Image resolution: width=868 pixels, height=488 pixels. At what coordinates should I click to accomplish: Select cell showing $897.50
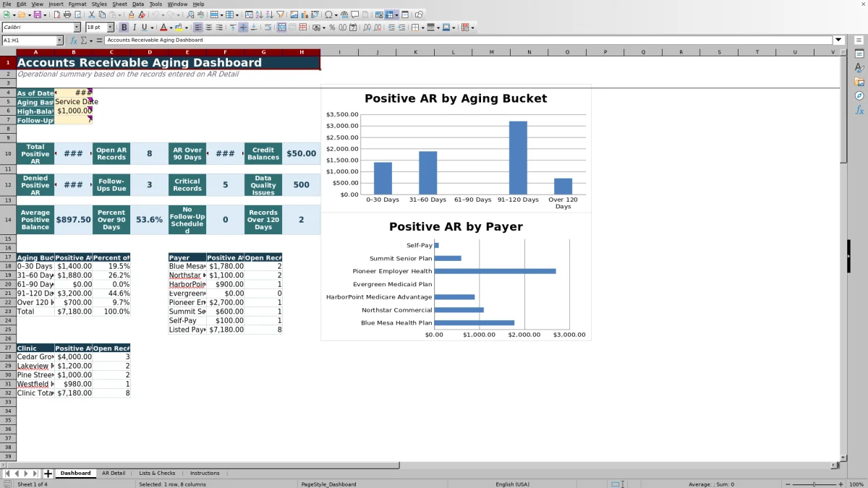[73, 220]
